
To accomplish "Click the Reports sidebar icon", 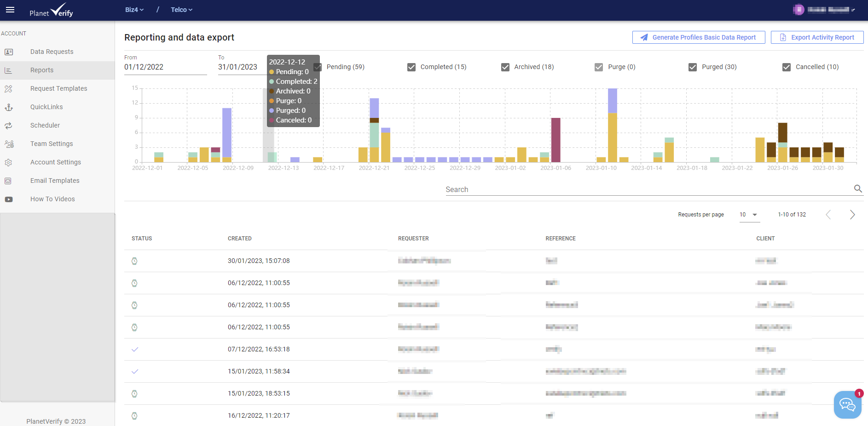I will click(x=8, y=70).
